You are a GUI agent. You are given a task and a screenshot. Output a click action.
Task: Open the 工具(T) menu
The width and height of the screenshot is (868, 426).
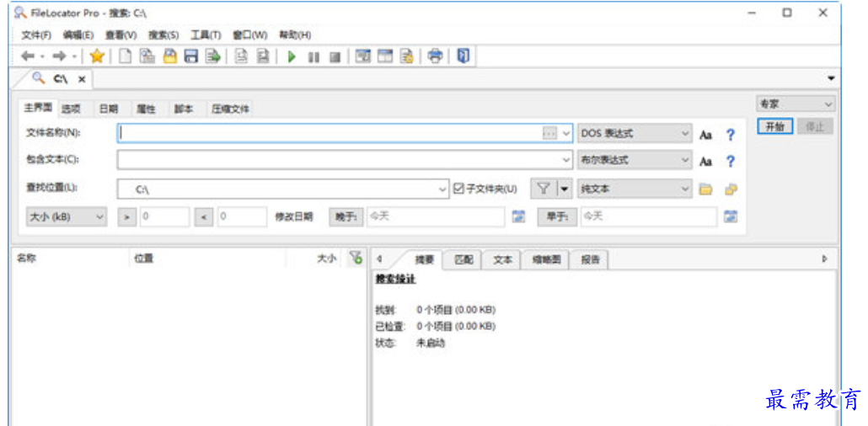click(206, 35)
